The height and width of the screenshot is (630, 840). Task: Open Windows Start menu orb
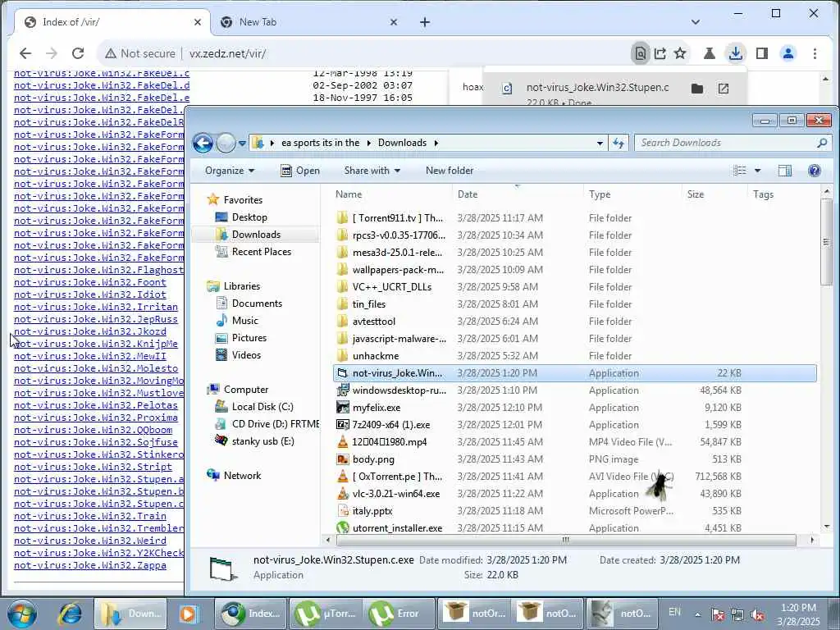click(x=21, y=614)
